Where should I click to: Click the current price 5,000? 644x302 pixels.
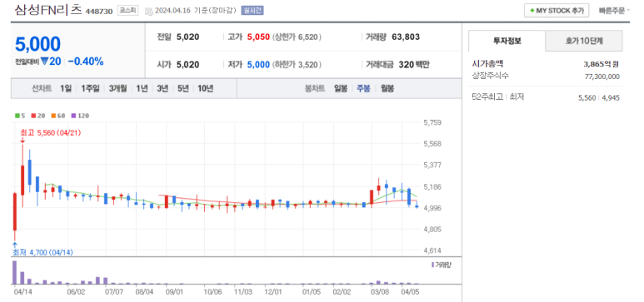[x=37, y=44]
